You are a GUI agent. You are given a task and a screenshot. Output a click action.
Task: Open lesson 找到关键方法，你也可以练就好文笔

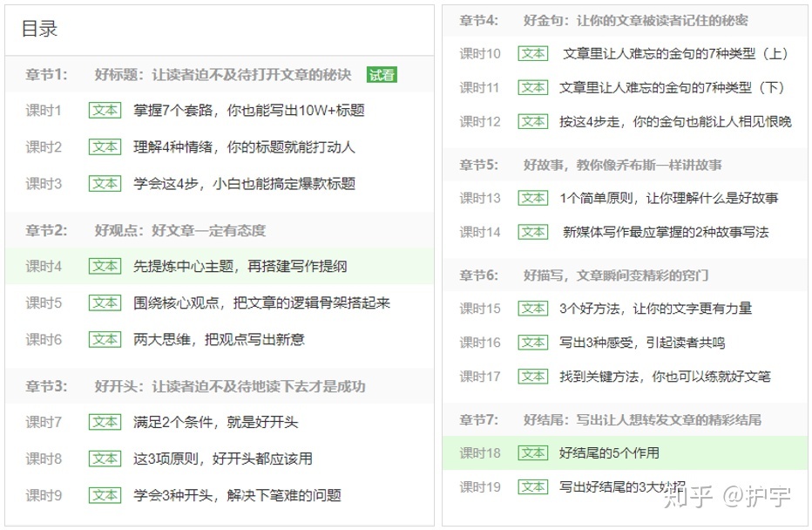pos(665,377)
